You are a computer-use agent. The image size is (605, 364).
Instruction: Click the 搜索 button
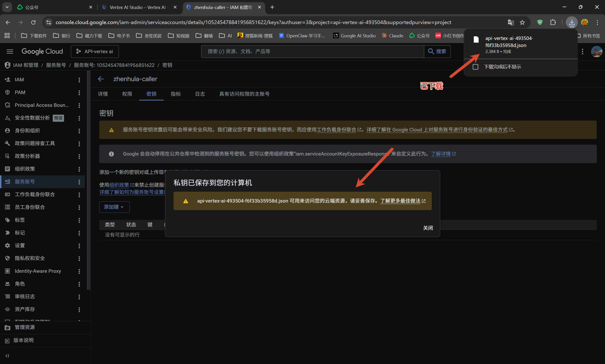(x=437, y=52)
